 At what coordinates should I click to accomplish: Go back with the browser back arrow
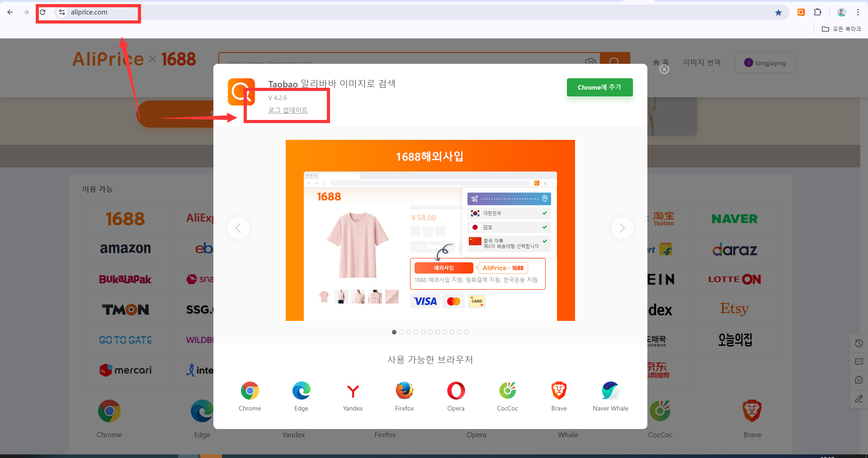pyautogui.click(x=10, y=12)
